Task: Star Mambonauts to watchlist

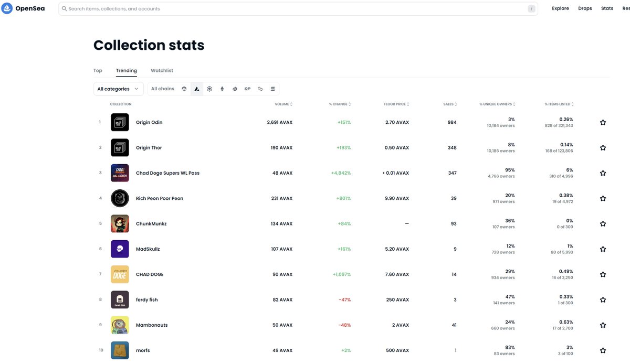Action: coord(603,325)
